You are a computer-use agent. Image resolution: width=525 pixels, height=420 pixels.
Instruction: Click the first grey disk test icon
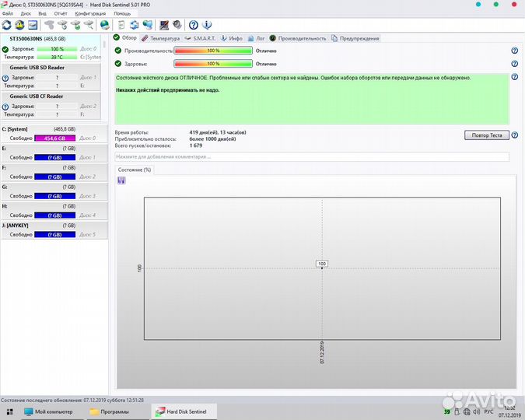point(49,25)
